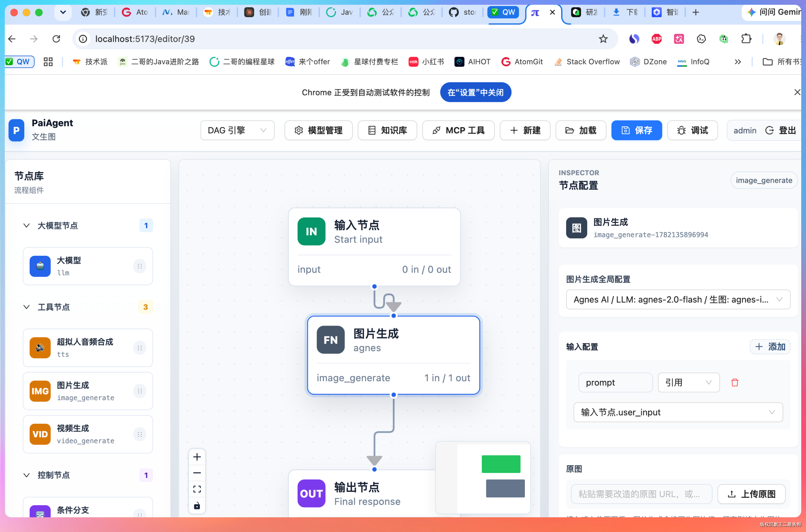Viewport: 806px width, 532px height.
Task: Click the PaiAgent logo icon
Action: click(x=16, y=130)
